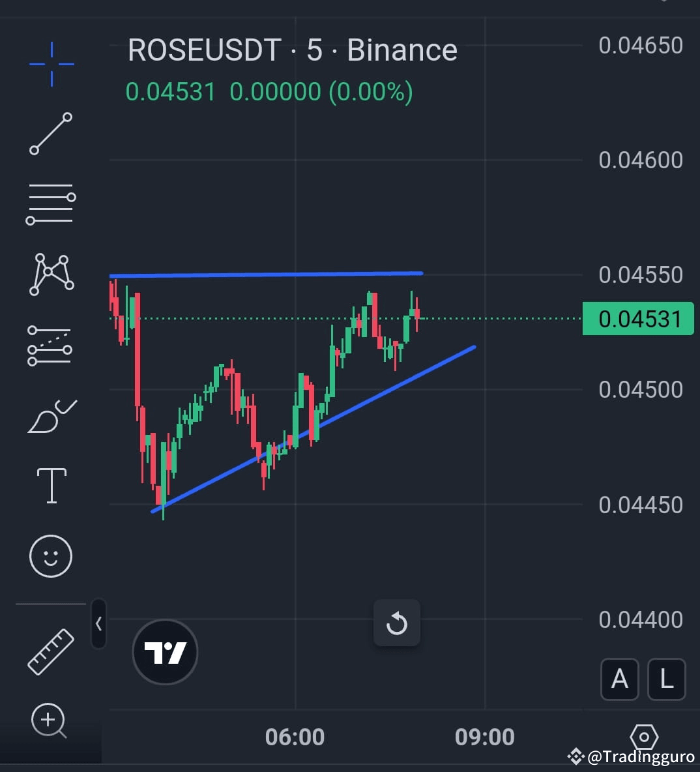
Task: Toggle logarithmic scale with the L button
Action: coord(666,679)
